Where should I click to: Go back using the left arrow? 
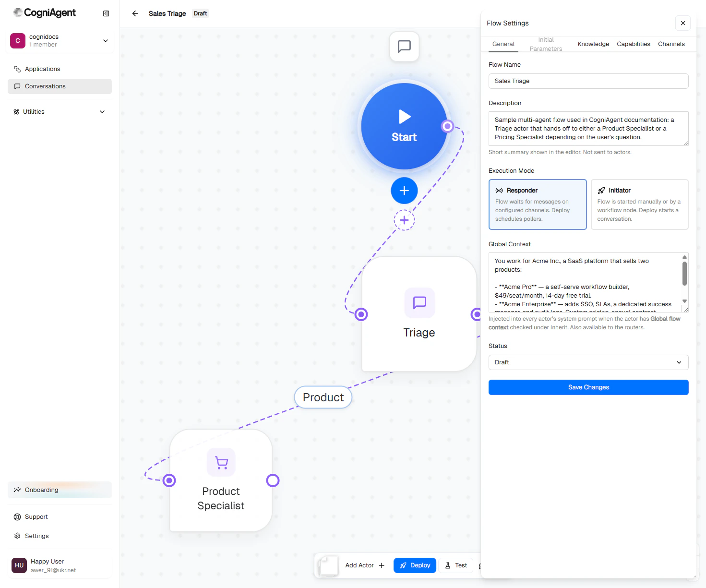point(135,13)
